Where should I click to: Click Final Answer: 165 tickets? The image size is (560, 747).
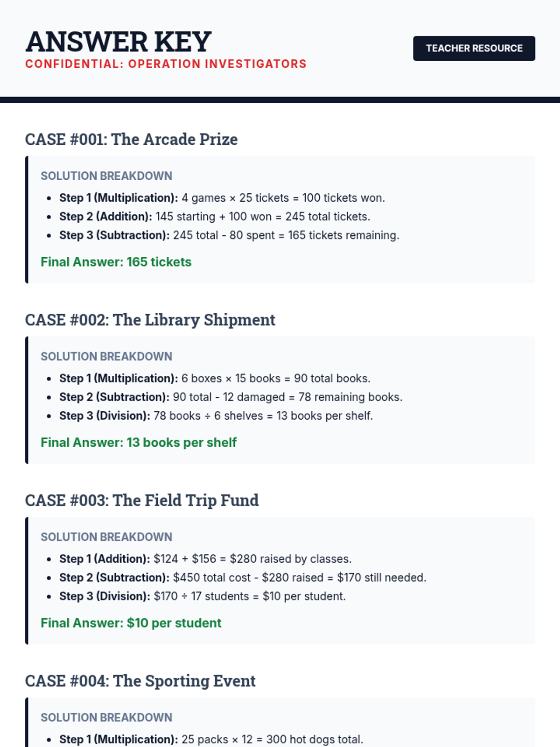point(116,262)
